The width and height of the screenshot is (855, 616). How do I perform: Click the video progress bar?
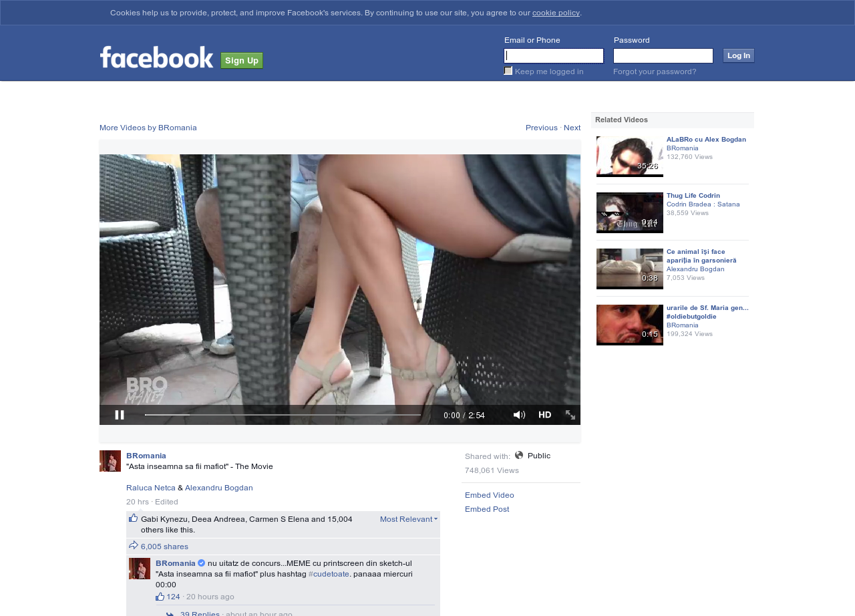283,415
